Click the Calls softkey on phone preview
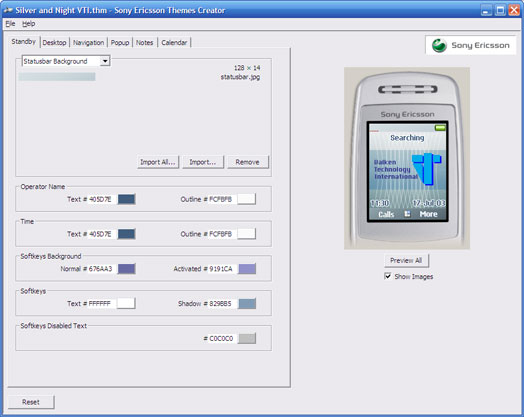 [386, 214]
